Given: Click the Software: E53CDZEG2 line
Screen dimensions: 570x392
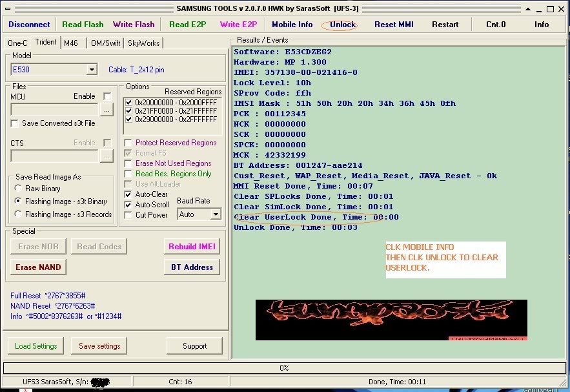Looking at the screenshot, I should coord(283,52).
